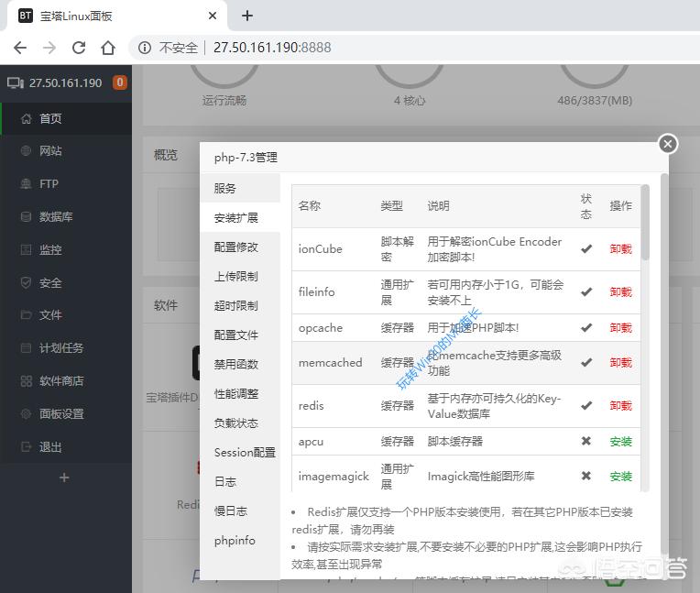Click the extension table scrollbar
Image resolution: width=700 pixels, height=593 pixels.
pos(645,223)
